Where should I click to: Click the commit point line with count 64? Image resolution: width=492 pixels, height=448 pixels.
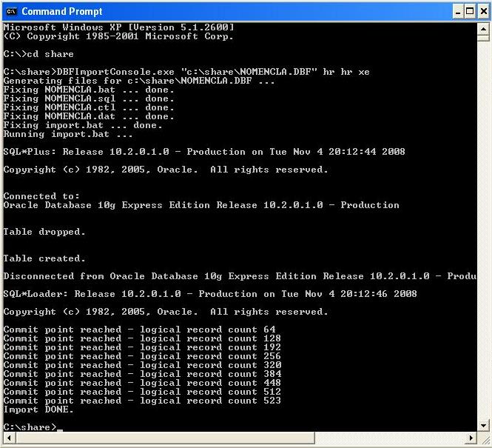pos(139,330)
